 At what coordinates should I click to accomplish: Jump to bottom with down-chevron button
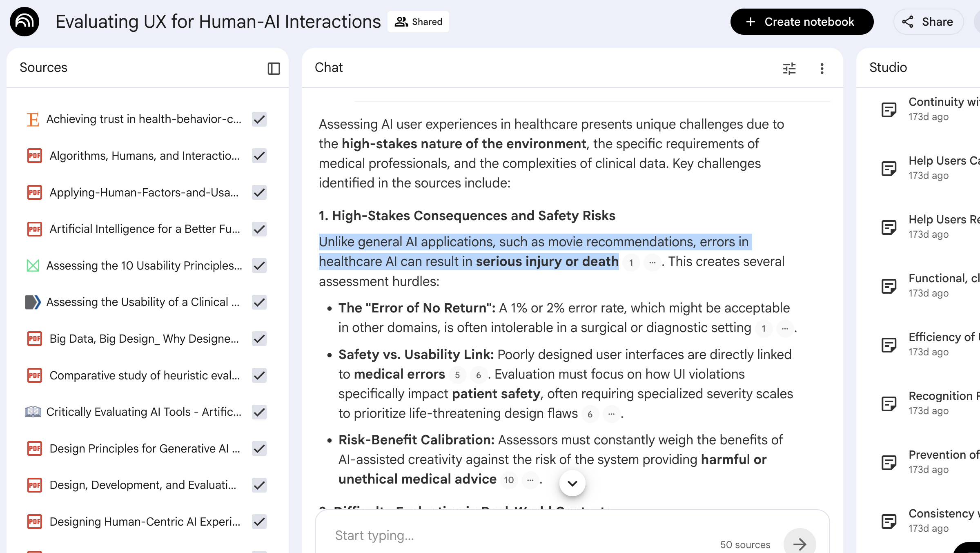tap(572, 483)
